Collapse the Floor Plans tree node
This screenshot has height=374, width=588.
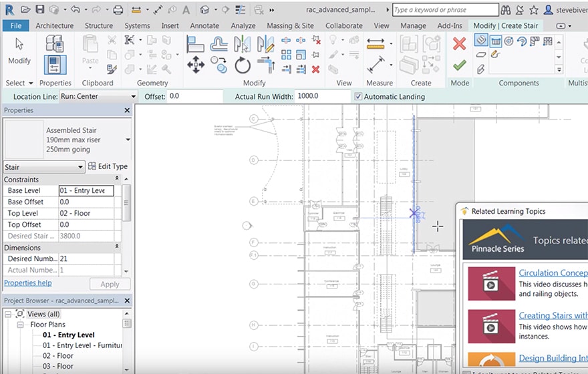click(x=20, y=325)
